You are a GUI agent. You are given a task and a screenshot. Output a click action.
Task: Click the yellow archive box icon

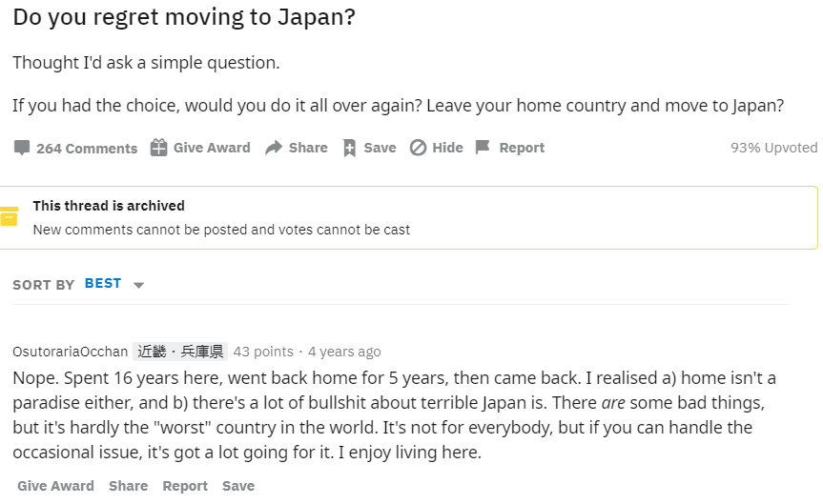(x=9, y=216)
